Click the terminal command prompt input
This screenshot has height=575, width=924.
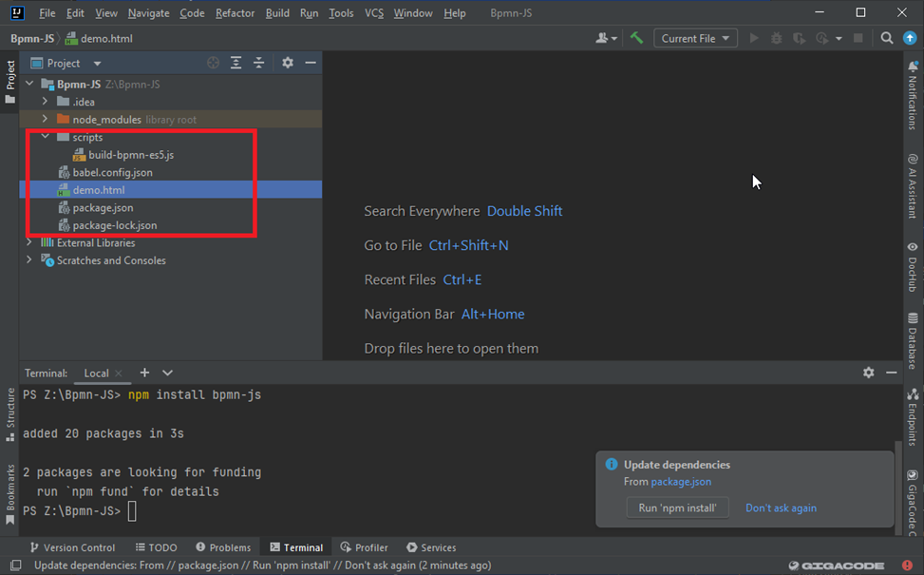(132, 511)
